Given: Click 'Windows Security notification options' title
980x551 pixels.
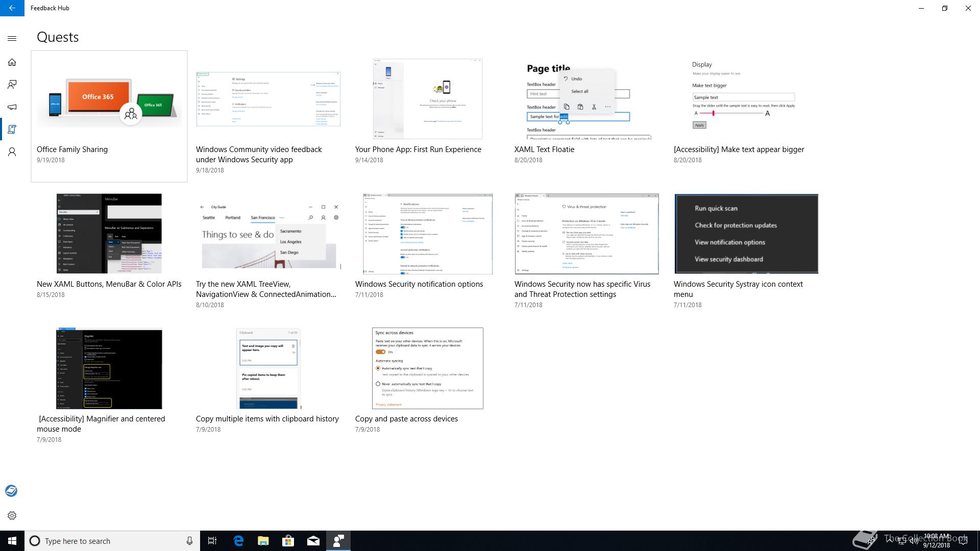Looking at the screenshot, I should (419, 284).
